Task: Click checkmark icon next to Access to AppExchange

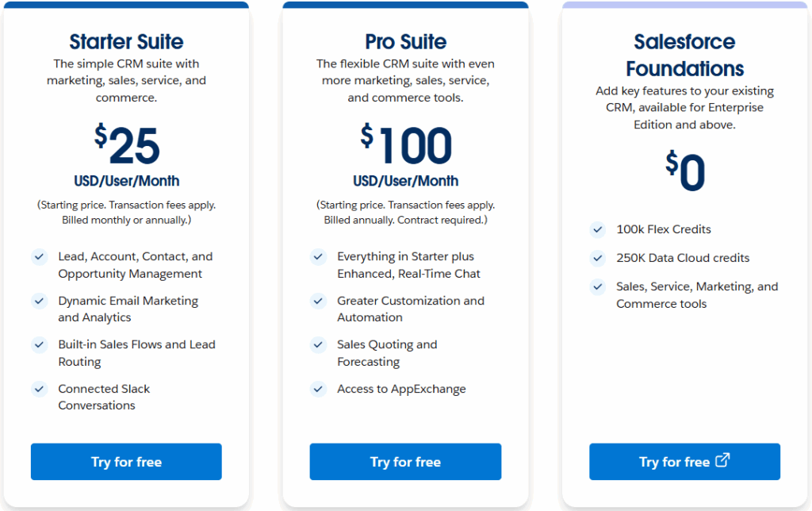Action: pyautogui.click(x=318, y=389)
